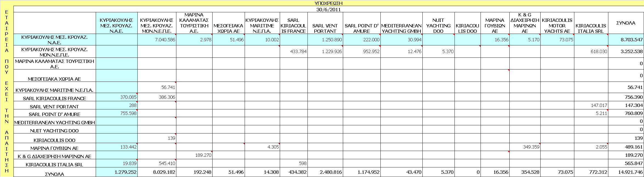Image resolution: width=644 pixels, height=177 pixels.
Task: Select the cell with 433.784
Action: (x=293, y=51)
